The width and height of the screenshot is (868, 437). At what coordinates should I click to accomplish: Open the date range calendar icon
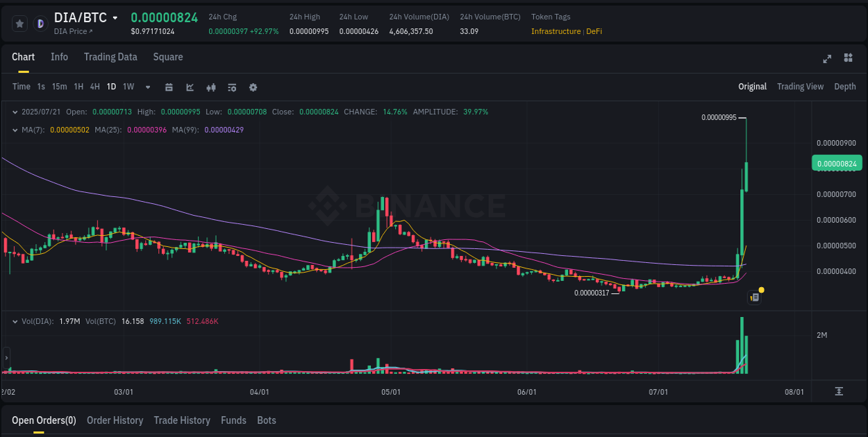169,87
